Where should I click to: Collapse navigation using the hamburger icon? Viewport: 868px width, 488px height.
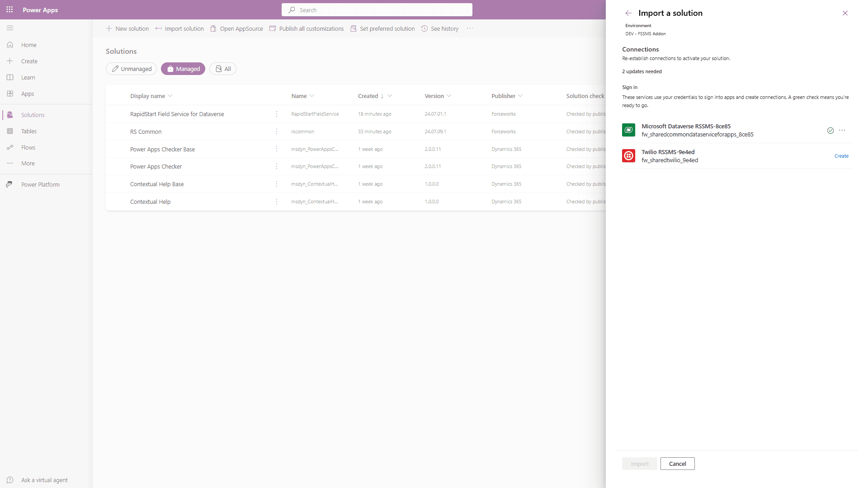pyautogui.click(x=10, y=28)
